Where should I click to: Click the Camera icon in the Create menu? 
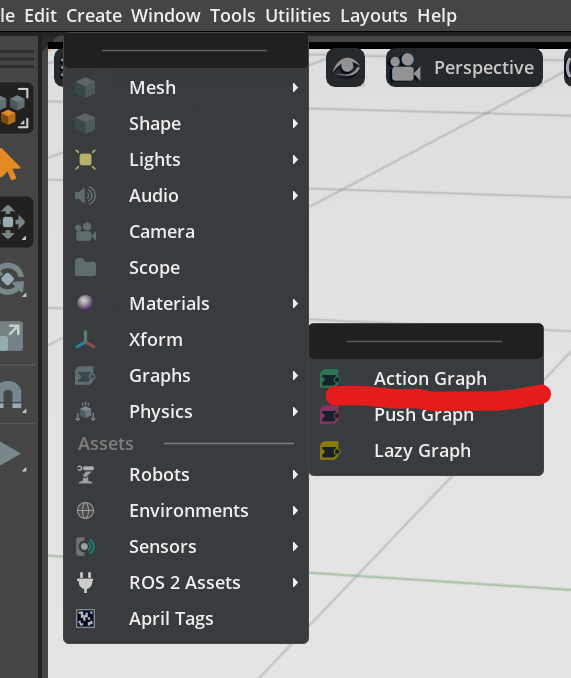coord(85,232)
